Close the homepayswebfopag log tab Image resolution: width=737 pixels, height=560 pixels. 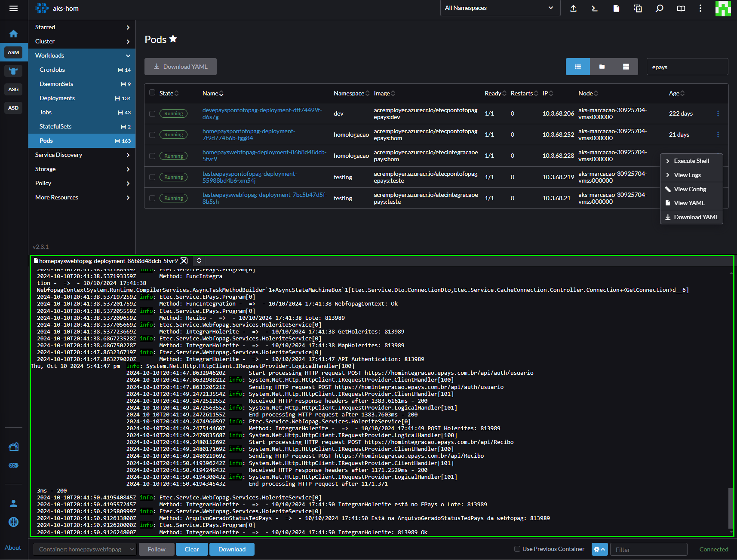[x=184, y=261]
